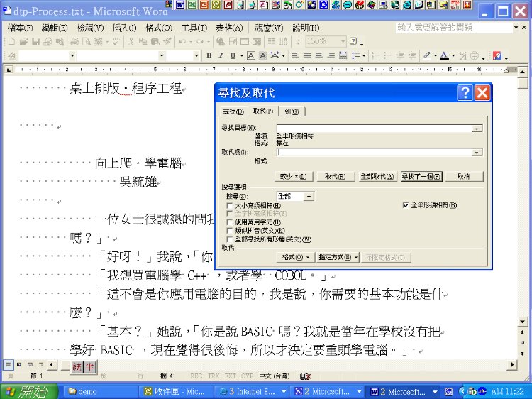Open the 插入 menu

(x=124, y=28)
